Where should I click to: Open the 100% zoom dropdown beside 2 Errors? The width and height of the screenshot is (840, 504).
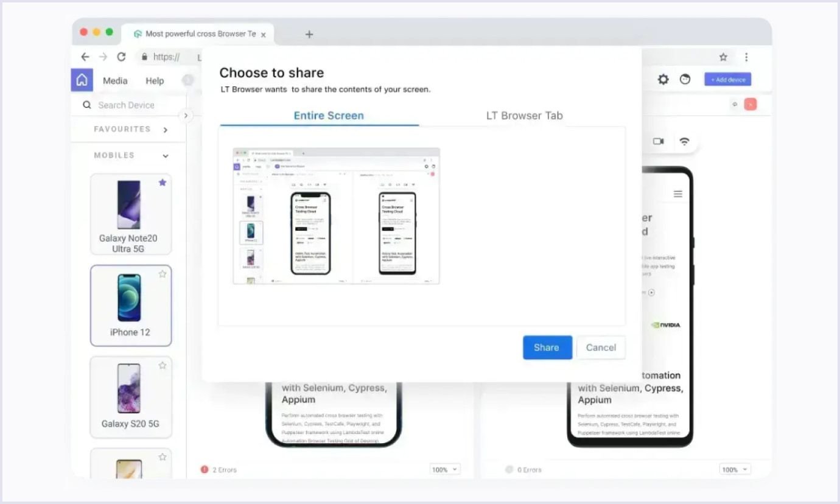click(x=445, y=469)
